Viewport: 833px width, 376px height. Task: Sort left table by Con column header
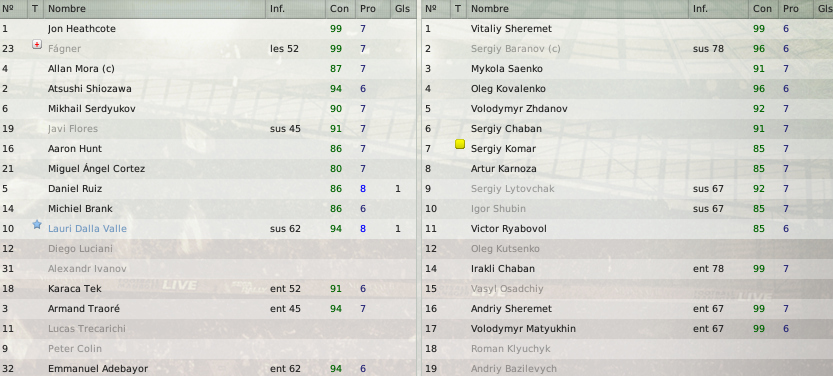[341, 8]
